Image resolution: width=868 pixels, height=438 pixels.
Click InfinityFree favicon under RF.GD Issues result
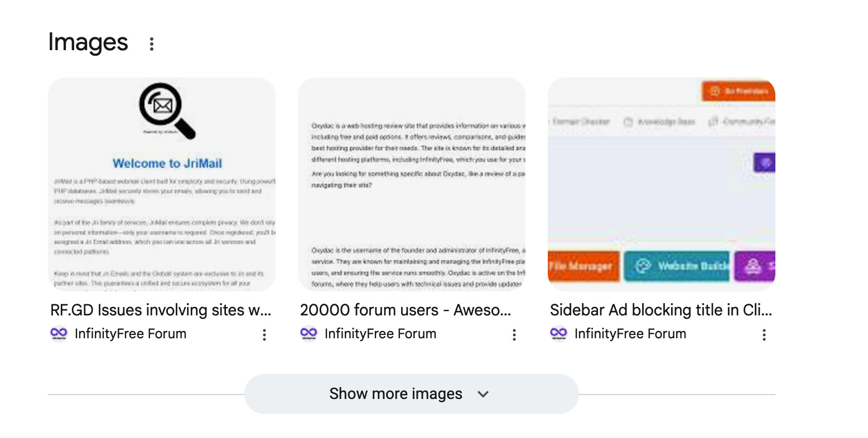pos(59,334)
